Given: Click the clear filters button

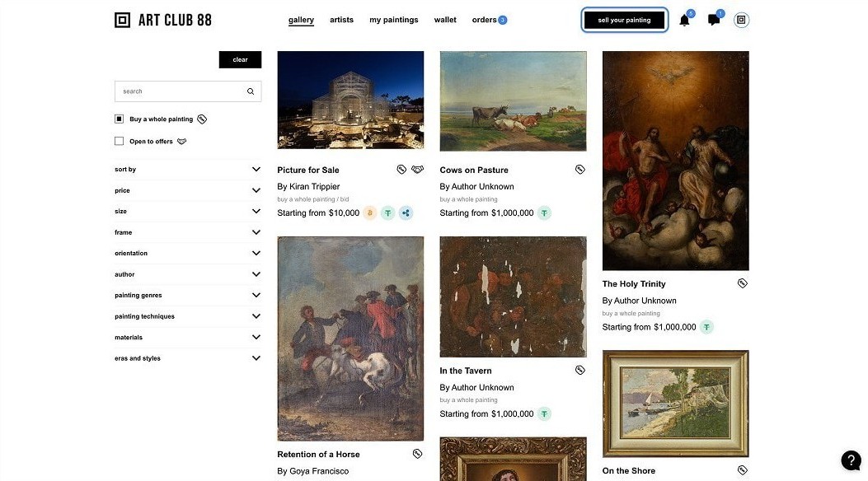Looking at the screenshot, I should click(240, 59).
